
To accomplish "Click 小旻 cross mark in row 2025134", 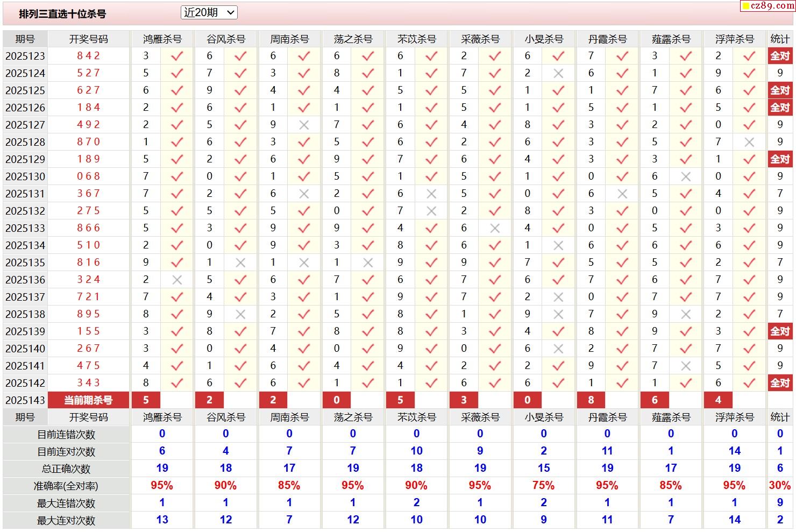I will click(x=558, y=245).
